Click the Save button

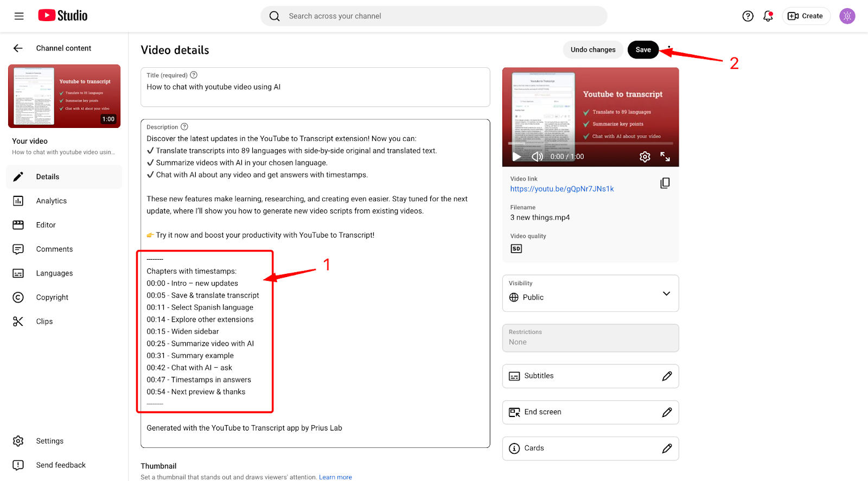(x=643, y=50)
